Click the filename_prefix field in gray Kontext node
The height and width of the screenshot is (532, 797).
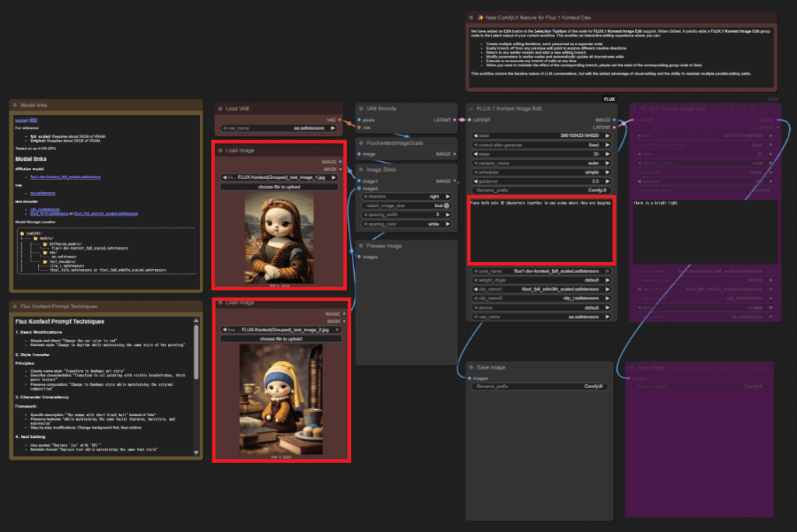click(x=542, y=191)
